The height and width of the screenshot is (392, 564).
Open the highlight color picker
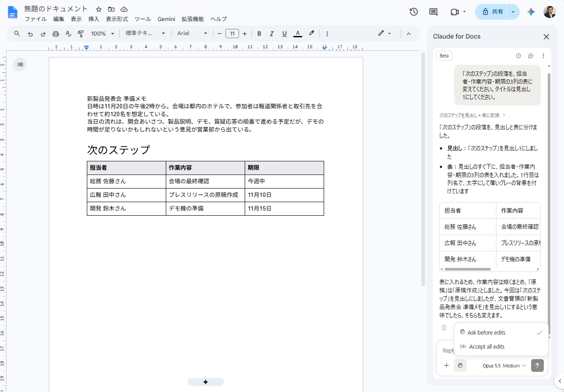tap(311, 33)
